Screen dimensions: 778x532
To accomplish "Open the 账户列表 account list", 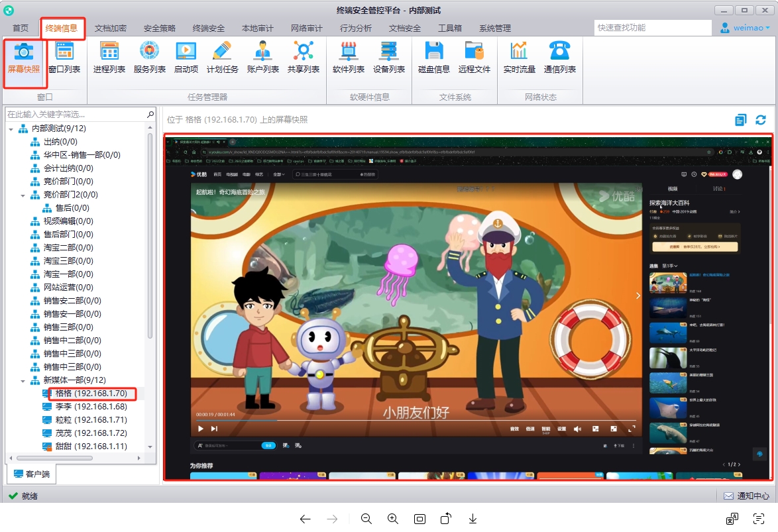I will click(263, 58).
